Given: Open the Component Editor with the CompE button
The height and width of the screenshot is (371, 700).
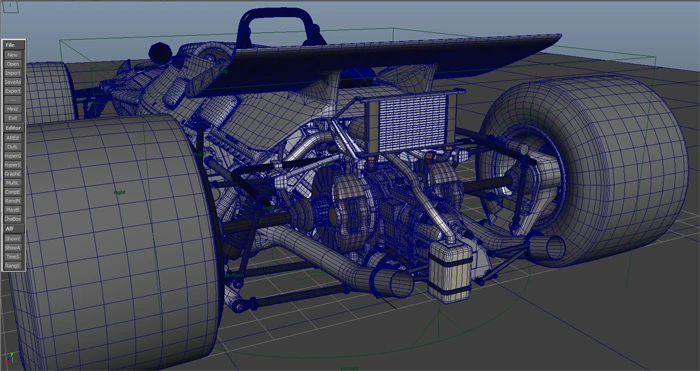Looking at the screenshot, I should 12,192.
